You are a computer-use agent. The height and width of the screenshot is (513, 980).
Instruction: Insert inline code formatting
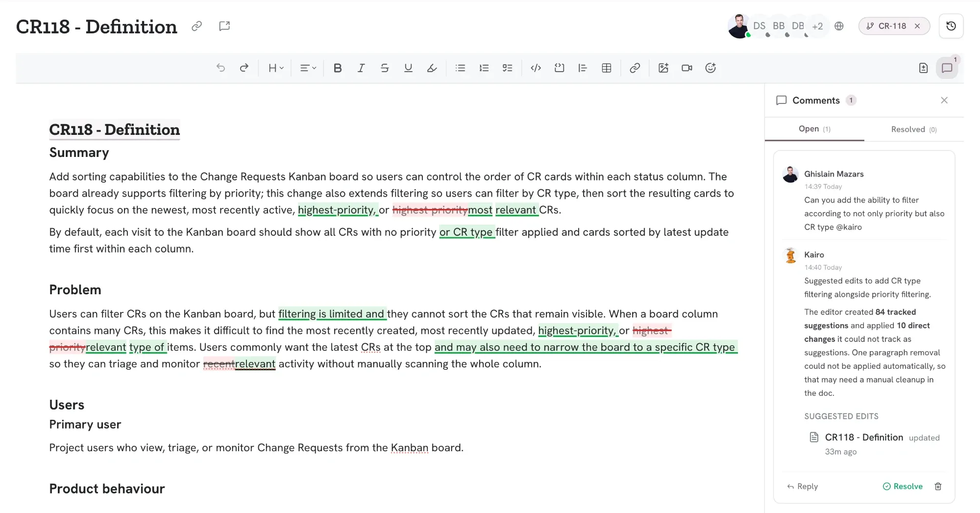click(x=536, y=68)
